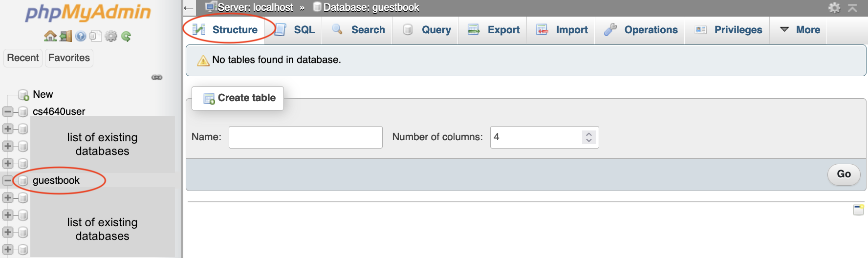868x258 pixels.
Task: Open the Operations tab
Action: pyautogui.click(x=641, y=30)
